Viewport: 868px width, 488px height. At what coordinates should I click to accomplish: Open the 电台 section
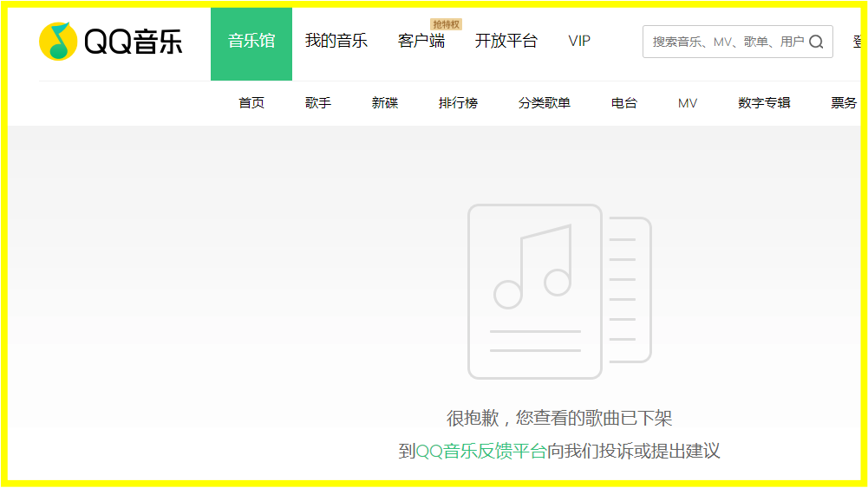pyautogui.click(x=623, y=103)
